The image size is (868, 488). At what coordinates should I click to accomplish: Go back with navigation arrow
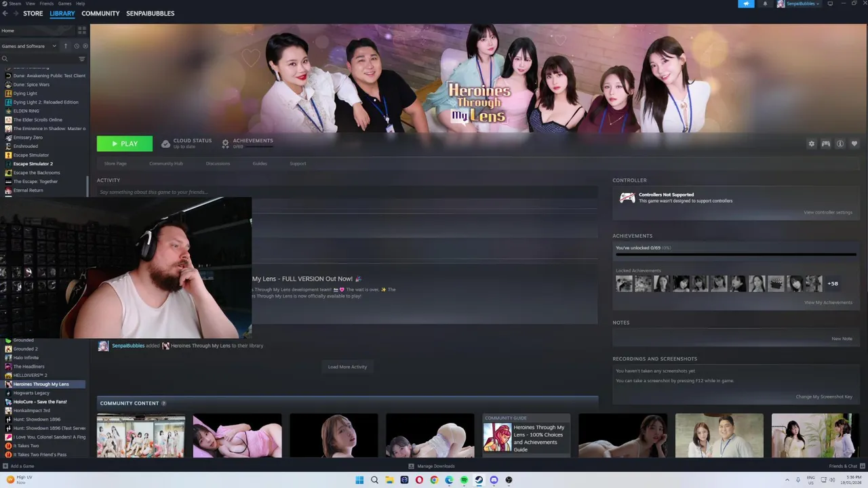coord(5,13)
